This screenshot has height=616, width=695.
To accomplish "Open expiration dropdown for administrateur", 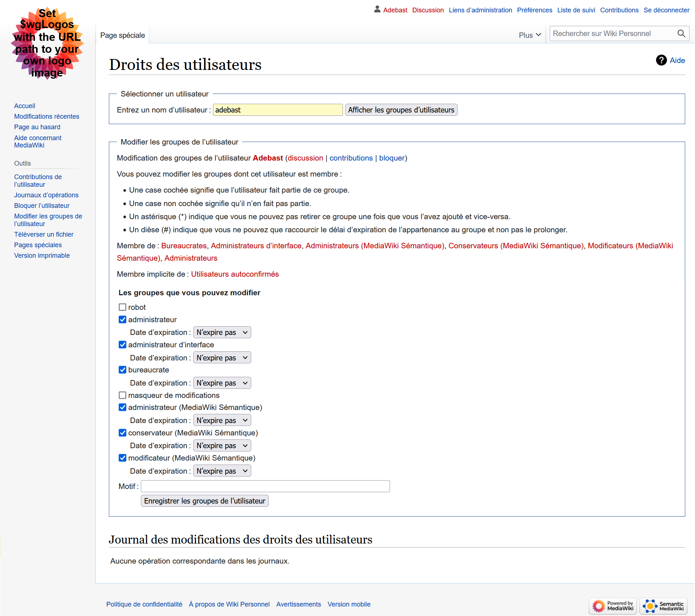I will 222,332.
